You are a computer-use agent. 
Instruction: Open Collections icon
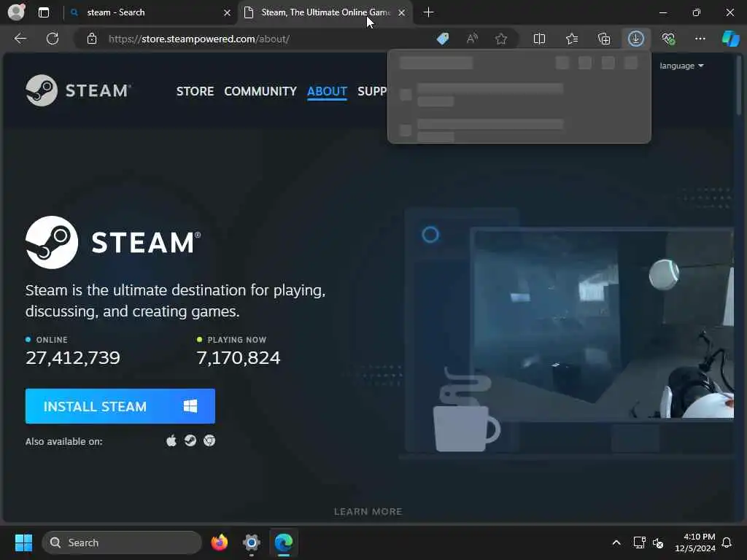pos(603,39)
